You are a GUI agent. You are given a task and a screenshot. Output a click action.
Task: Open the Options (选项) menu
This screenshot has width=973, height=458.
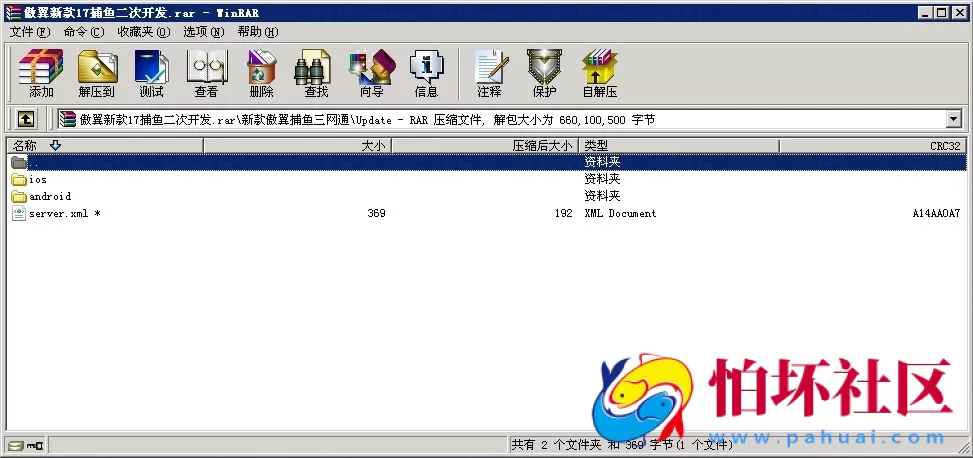coord(203,32)
